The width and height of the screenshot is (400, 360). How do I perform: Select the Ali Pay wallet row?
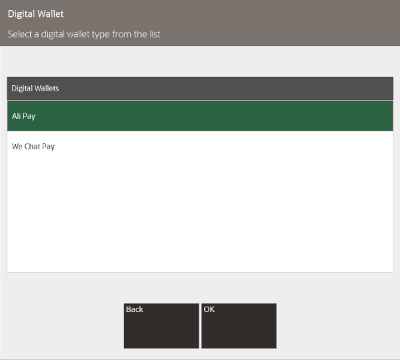[x=200, y=116]
